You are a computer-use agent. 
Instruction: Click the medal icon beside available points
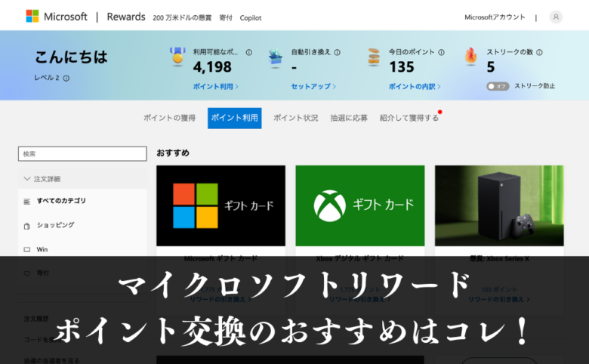177,57
